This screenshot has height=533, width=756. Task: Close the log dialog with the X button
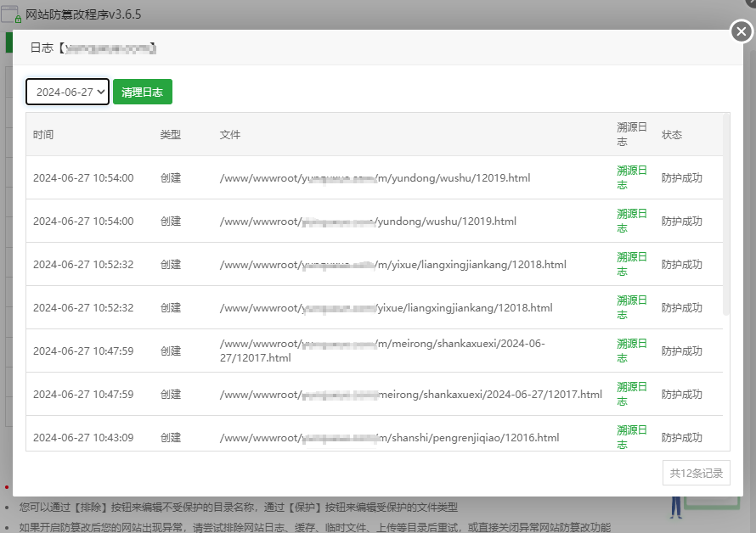[x=741, y=31]
